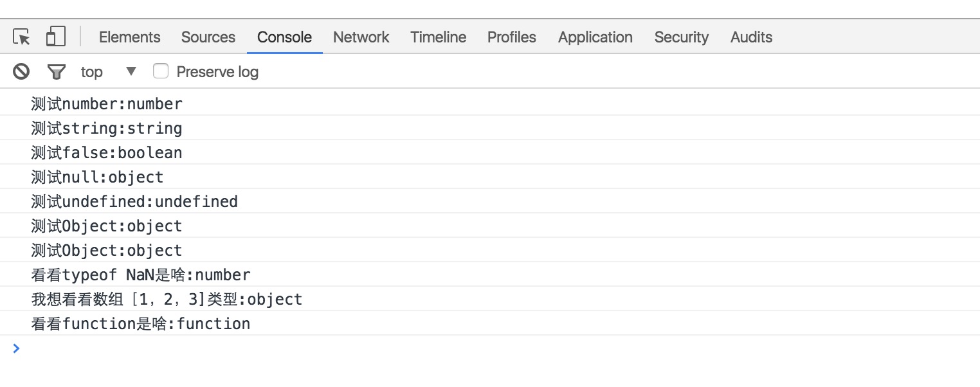Activate the inspect element picker icon
The image size is (980, 387).
(x=22, y=37)
